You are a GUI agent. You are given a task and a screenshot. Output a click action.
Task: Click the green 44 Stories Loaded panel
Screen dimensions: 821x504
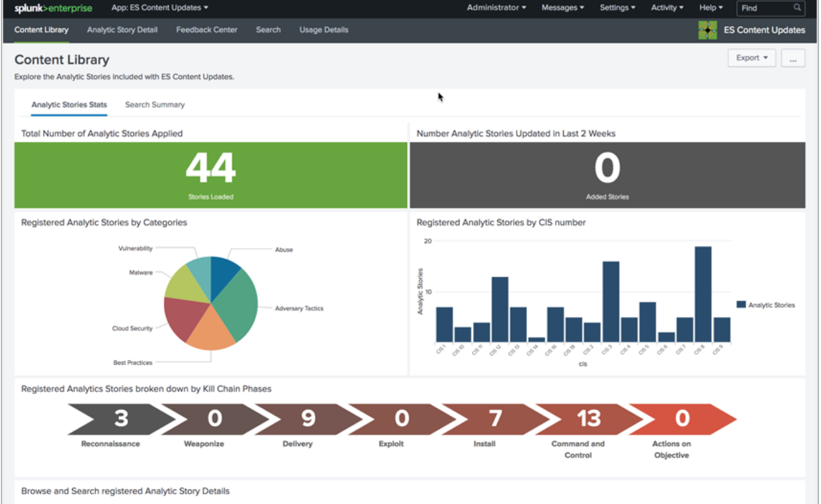tap(210, 175)
